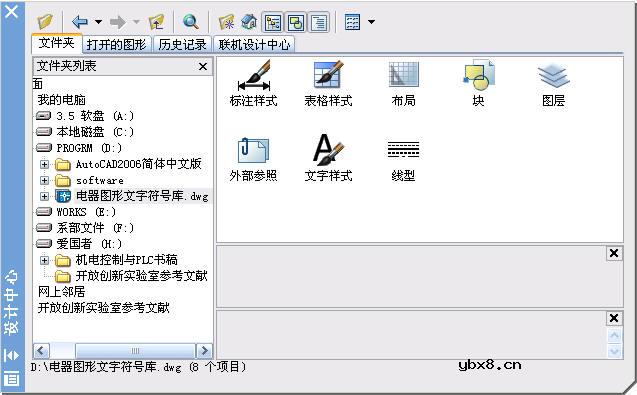Click the grey Forward arrow
Viewport: 637px width, 395px height.
click(118, 22)
